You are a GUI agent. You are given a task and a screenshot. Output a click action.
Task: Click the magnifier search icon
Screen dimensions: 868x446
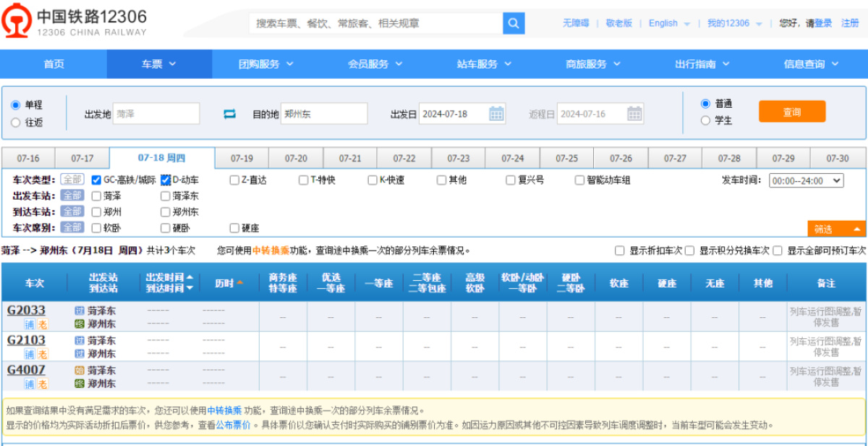[513, 23]
